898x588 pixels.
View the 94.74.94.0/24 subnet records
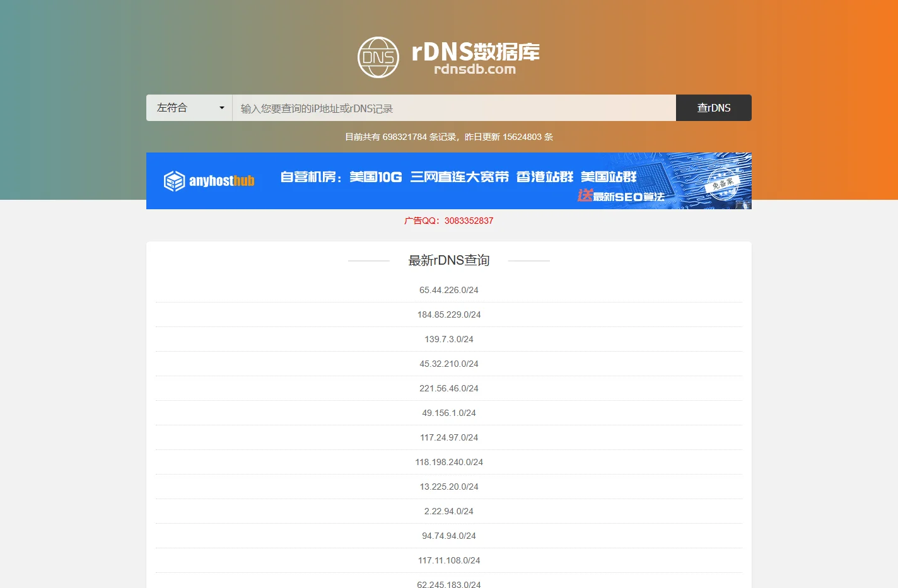pos(449,536)
